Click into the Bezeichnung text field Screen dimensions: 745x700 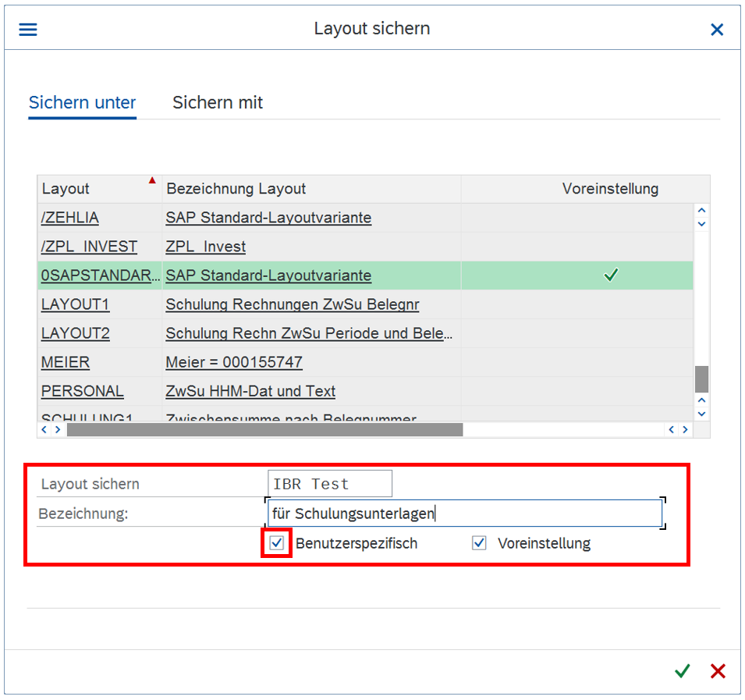tap(464, 513)
